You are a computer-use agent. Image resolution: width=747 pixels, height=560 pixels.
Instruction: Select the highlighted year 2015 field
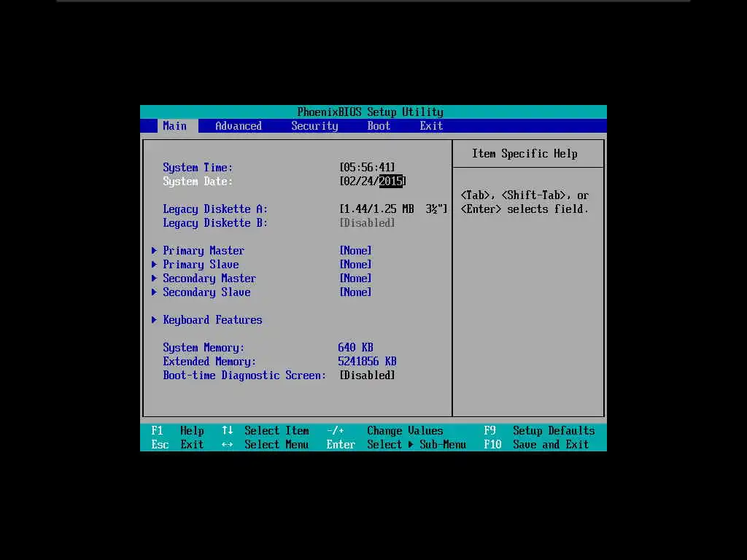tap(391, 181)
